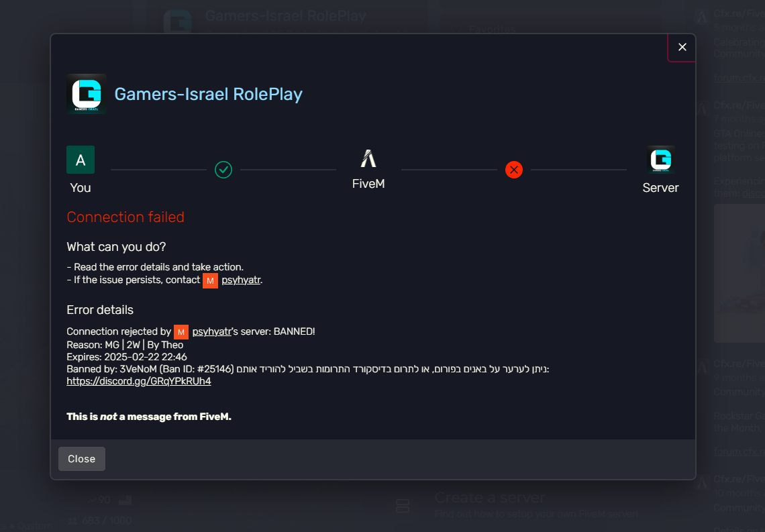The width and height of the screenshot is (765, 532).
Task: Click the server stack icon beside 'Create a server'
Action: 403,506
